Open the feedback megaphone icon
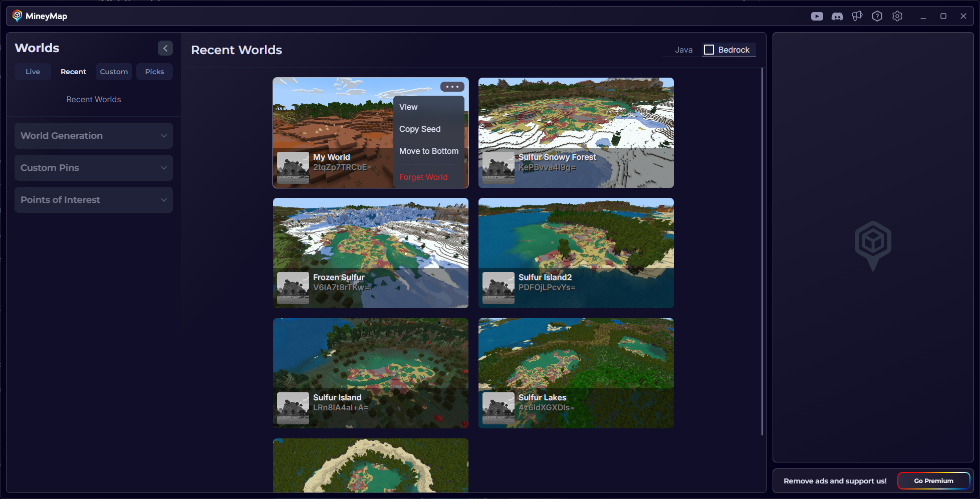 click(x=857, y=16)
